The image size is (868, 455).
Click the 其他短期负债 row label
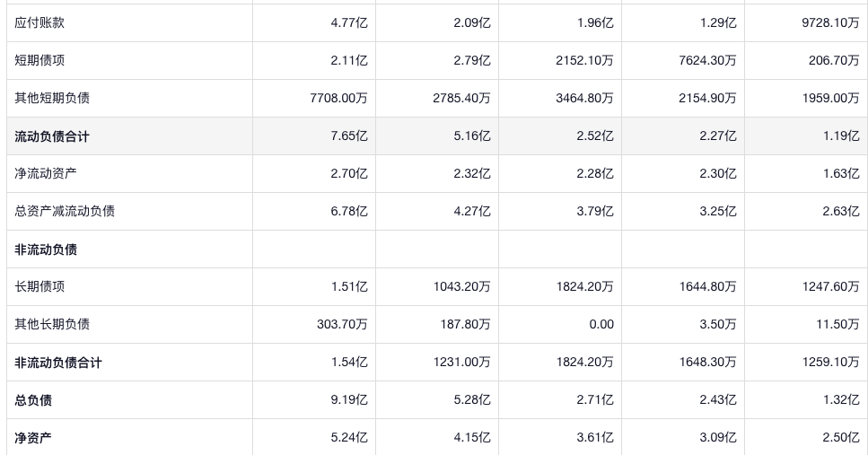[x=52, y=99]
